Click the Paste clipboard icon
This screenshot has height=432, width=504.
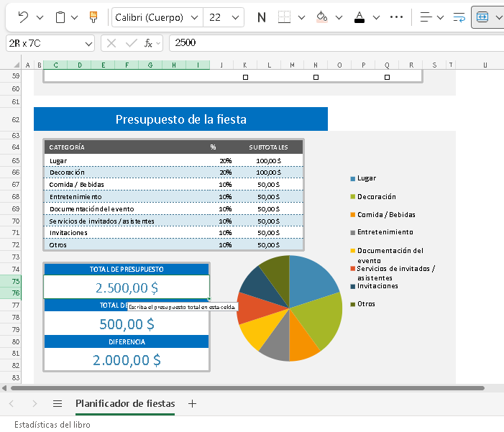click(x=60, y=17)
